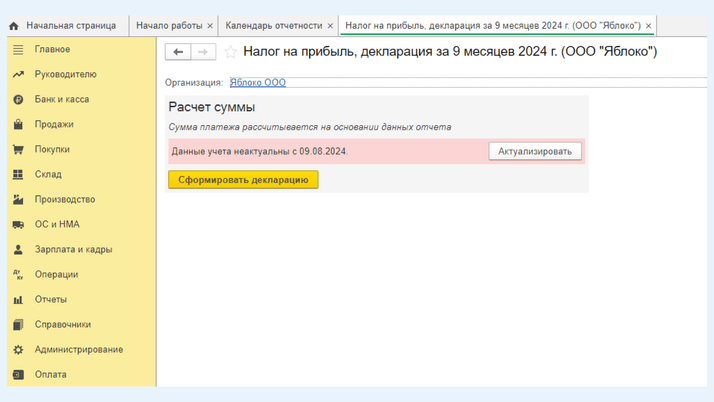The height and width of the screenshot is (402, 714).
Task: Click 'Сумма платежа рассчитывается' note text
Action: (310, 127)
